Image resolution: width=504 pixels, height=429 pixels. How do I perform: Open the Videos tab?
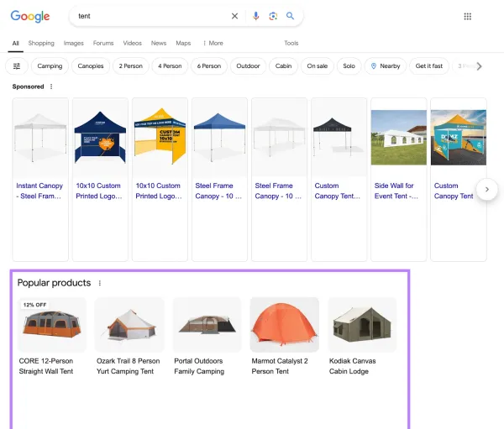tap(133, 43)
